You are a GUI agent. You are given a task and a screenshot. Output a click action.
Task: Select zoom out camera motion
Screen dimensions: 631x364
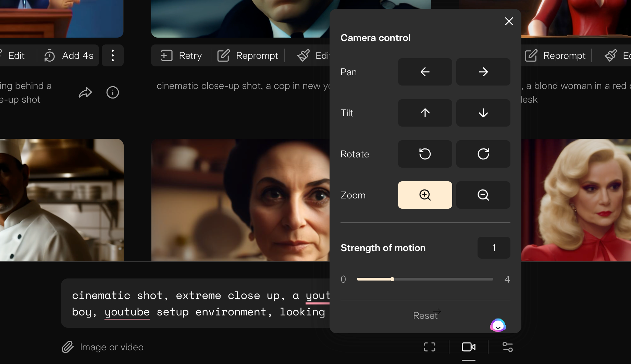[483, 195]
